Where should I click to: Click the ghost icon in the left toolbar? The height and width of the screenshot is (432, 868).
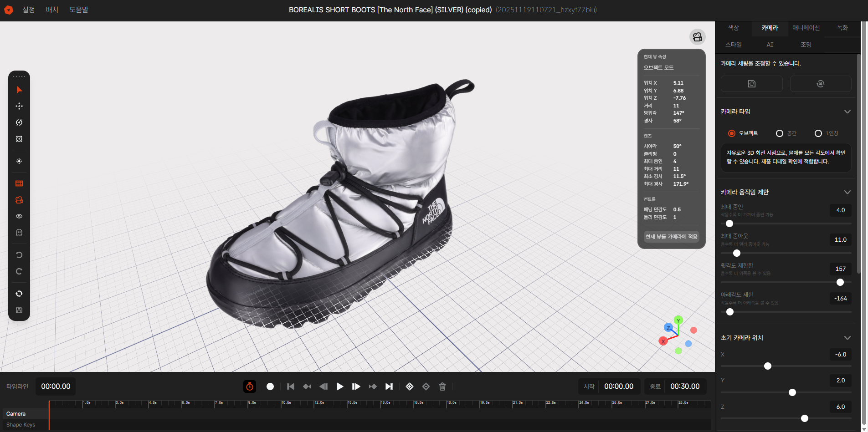19,232
